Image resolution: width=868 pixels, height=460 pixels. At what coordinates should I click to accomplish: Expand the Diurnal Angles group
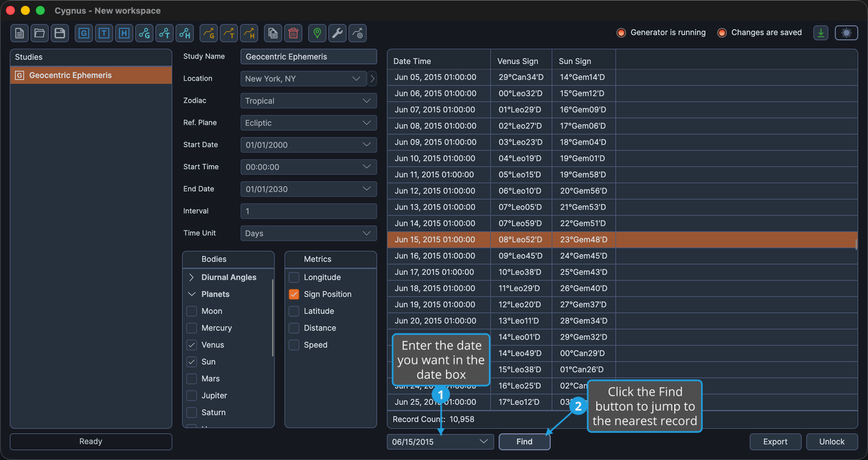pos(192,277)
